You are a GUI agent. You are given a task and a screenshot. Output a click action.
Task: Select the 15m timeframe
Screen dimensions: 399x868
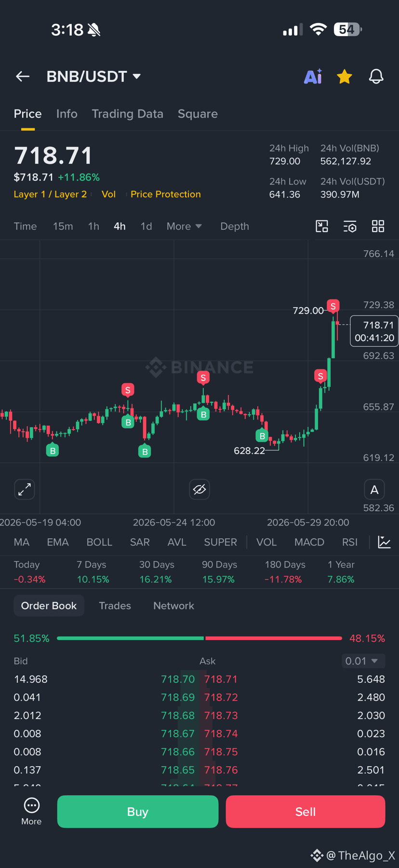(x=63, y=226)
